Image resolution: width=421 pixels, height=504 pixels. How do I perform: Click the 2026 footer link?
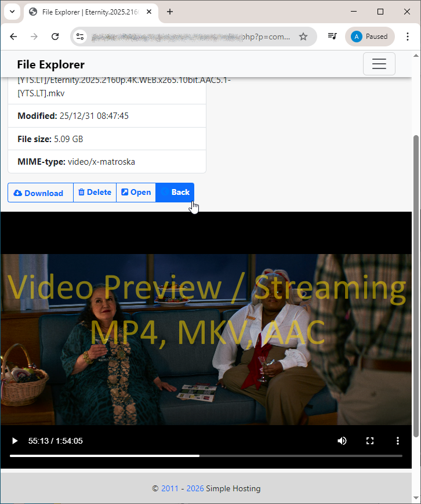click(195, 488)
